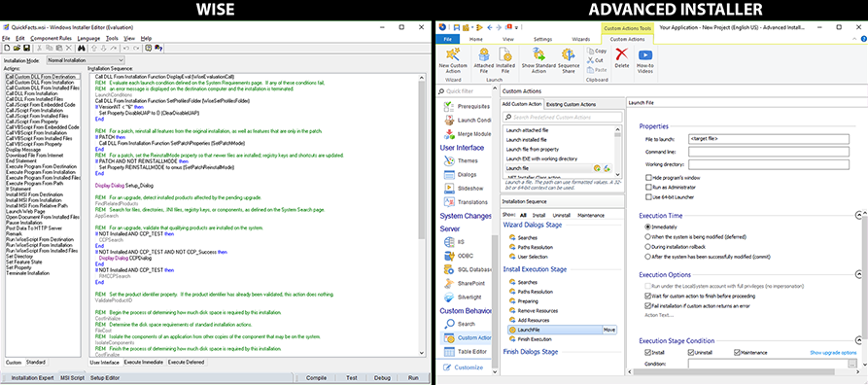Click Save icon in Advanced Installer quick access
The width and height of the screenshot is (868, 385).
457,26
